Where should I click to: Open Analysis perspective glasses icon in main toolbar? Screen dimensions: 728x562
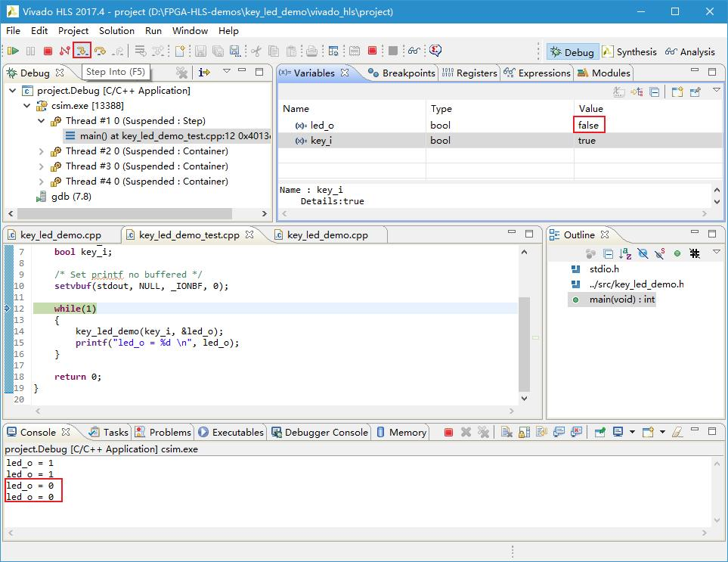tap(414, 51)
